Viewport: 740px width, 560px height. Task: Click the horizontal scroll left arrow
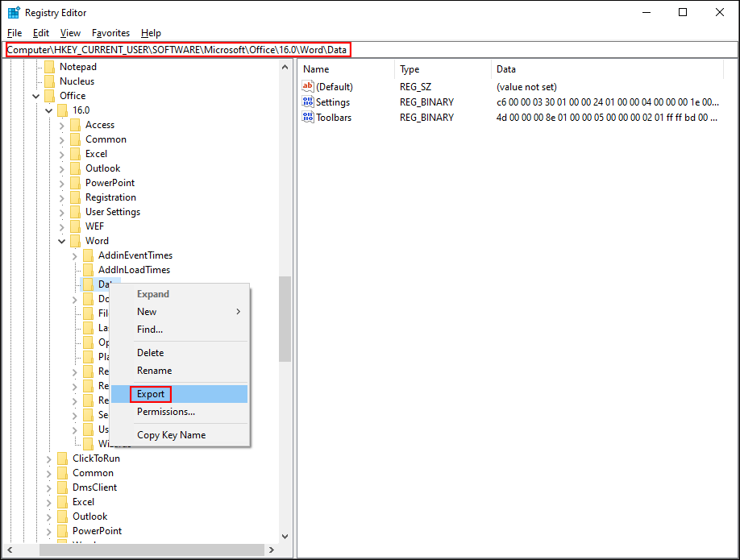(10, 550)
